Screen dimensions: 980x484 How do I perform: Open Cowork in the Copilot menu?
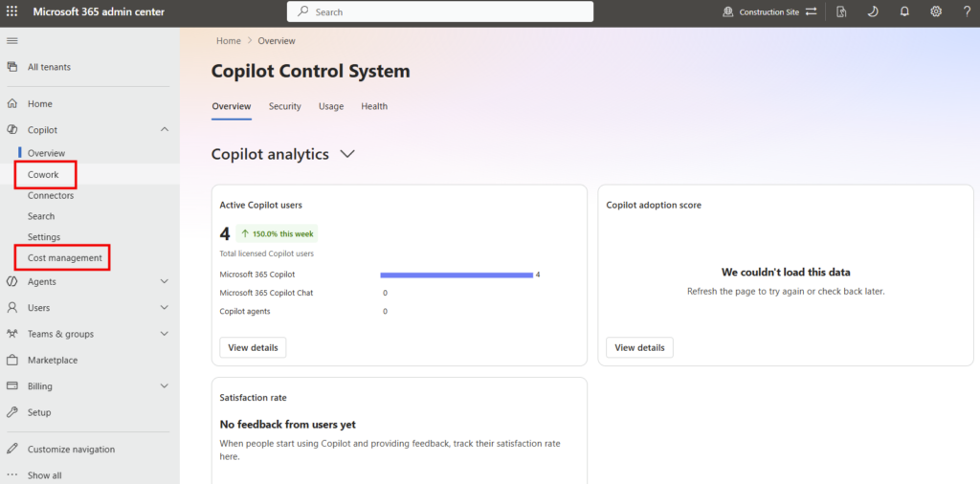point(43,175)
